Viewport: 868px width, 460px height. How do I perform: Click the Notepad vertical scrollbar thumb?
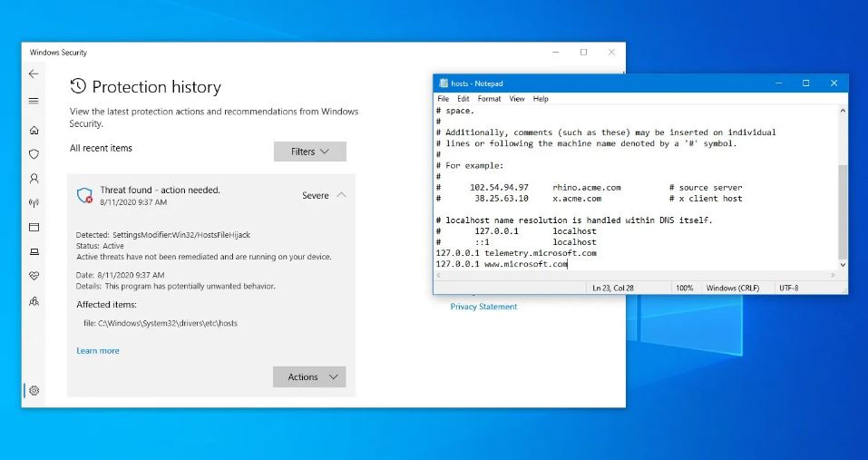(x=843, y=211)
